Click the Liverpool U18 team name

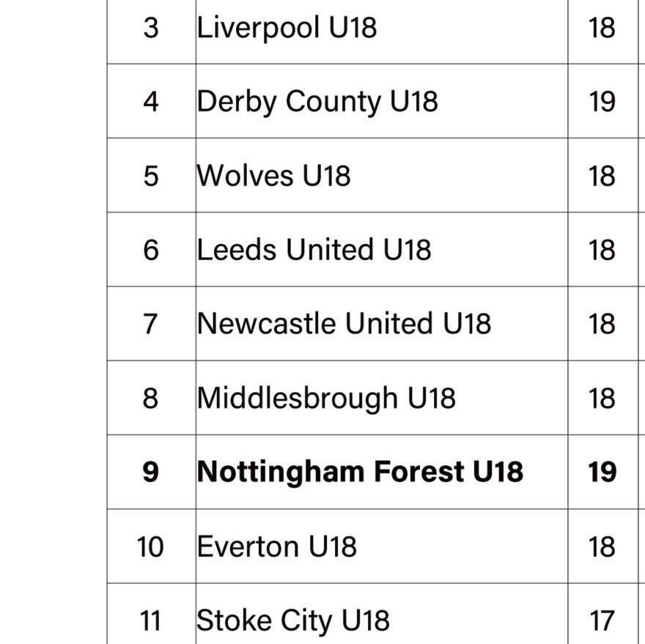coord(287,28)
